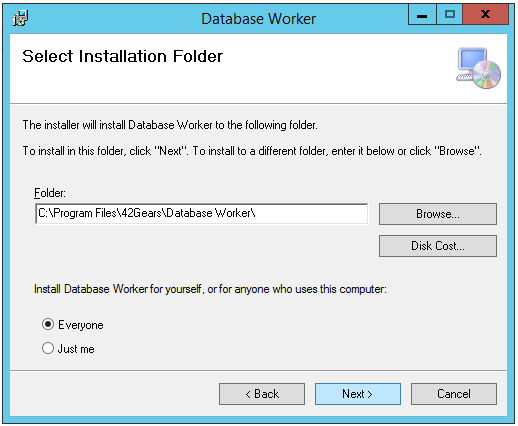Image resolution: width=518 pixels, height=426 pixels.
Task: Open the installer system menu icon
Action: tap(20, 18)
